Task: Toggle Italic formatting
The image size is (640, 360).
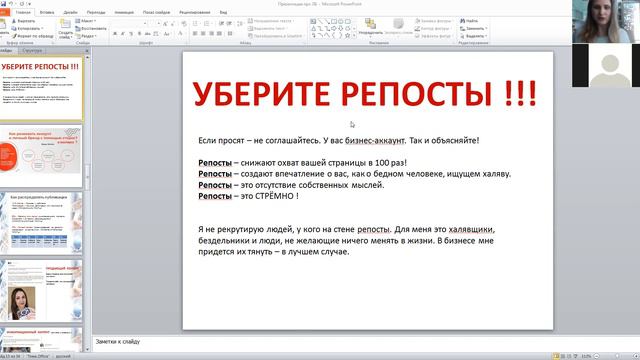Action: tap(122, 33)
